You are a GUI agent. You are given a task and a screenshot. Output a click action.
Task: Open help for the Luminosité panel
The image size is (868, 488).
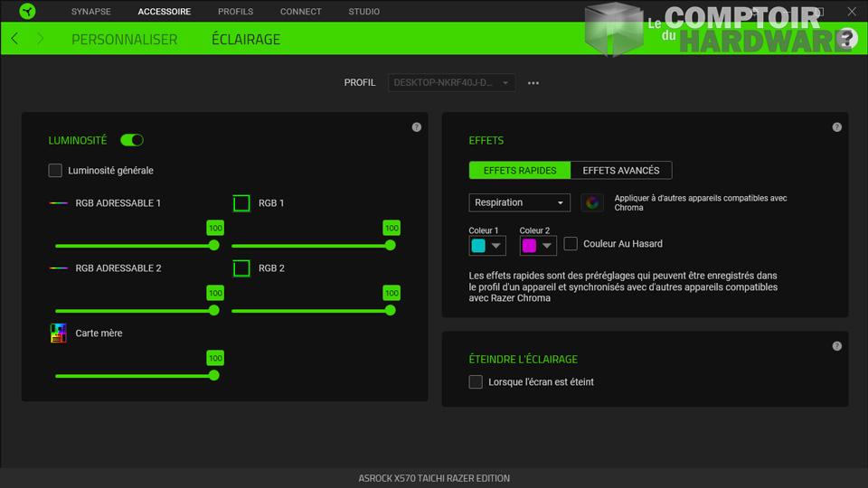click(x=416, y=127)
